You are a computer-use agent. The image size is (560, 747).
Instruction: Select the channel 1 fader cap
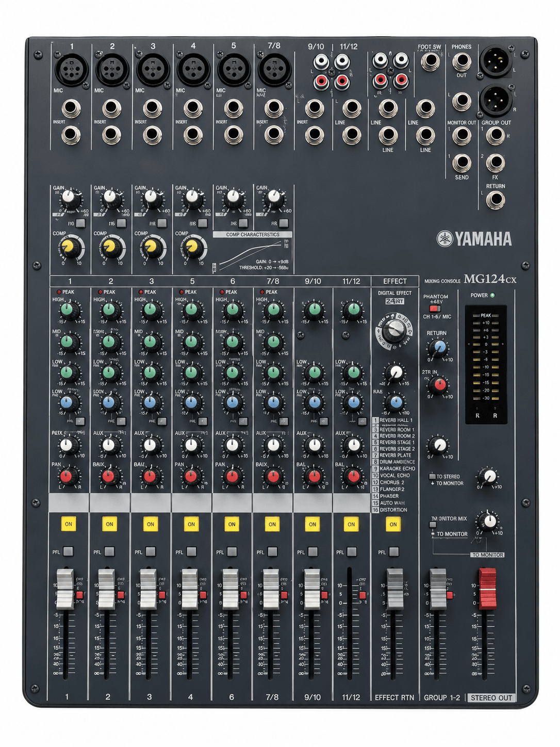coord(65,589)
